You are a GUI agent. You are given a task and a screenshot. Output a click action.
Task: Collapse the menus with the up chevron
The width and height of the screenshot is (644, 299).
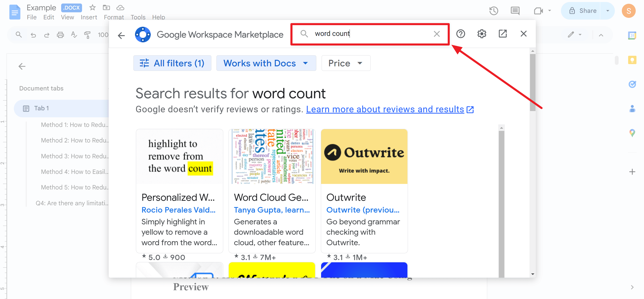[x=601, y=35]
